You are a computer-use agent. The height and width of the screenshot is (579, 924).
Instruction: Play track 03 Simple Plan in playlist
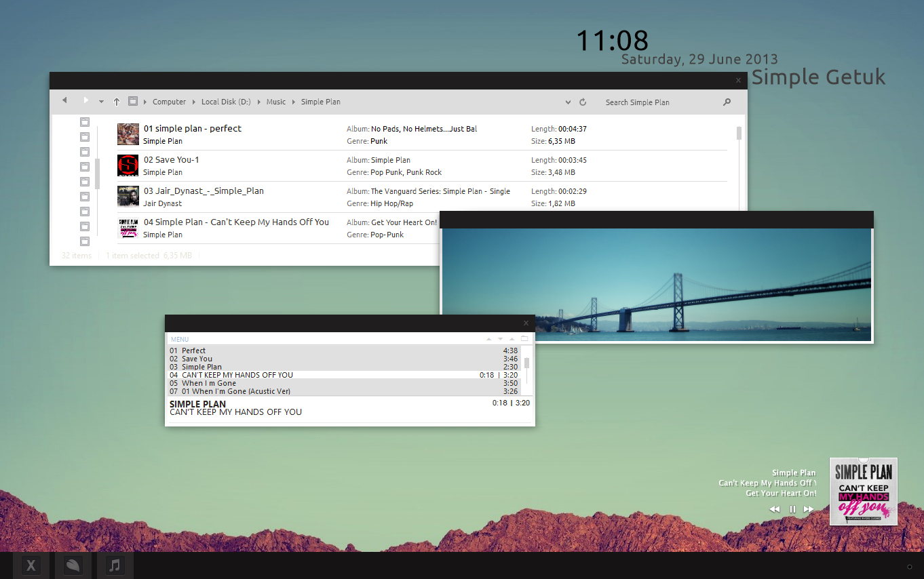[x=344, y=367]
